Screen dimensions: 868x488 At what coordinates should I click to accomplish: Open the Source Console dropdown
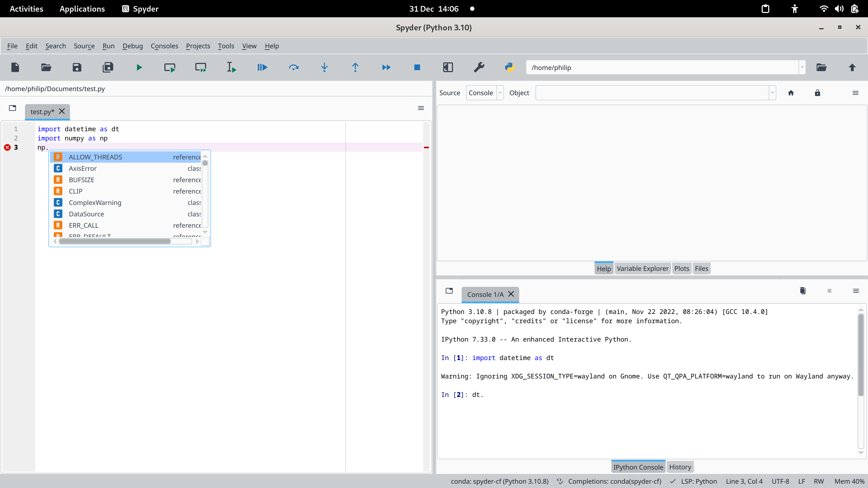click(484, 93)
